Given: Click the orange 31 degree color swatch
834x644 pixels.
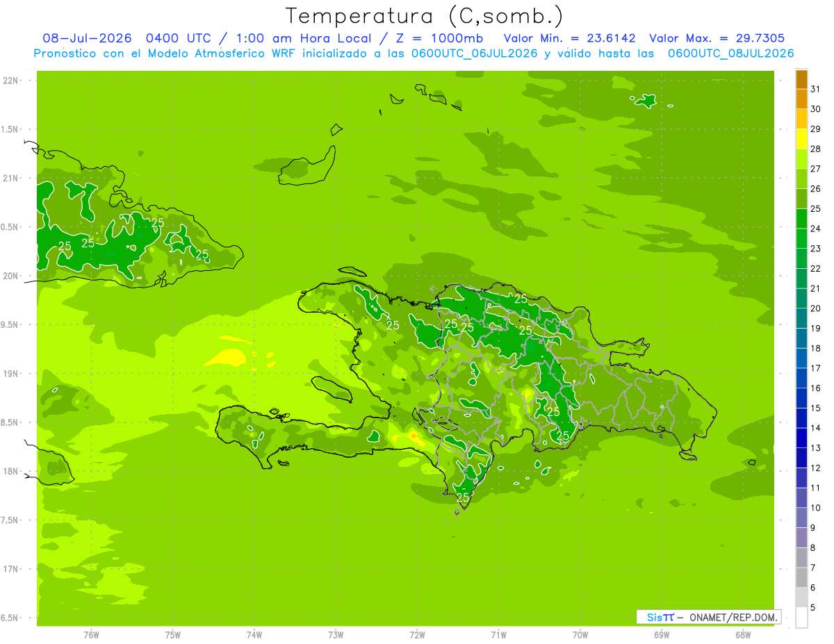Looking at the screenshot, I should 801,79.
